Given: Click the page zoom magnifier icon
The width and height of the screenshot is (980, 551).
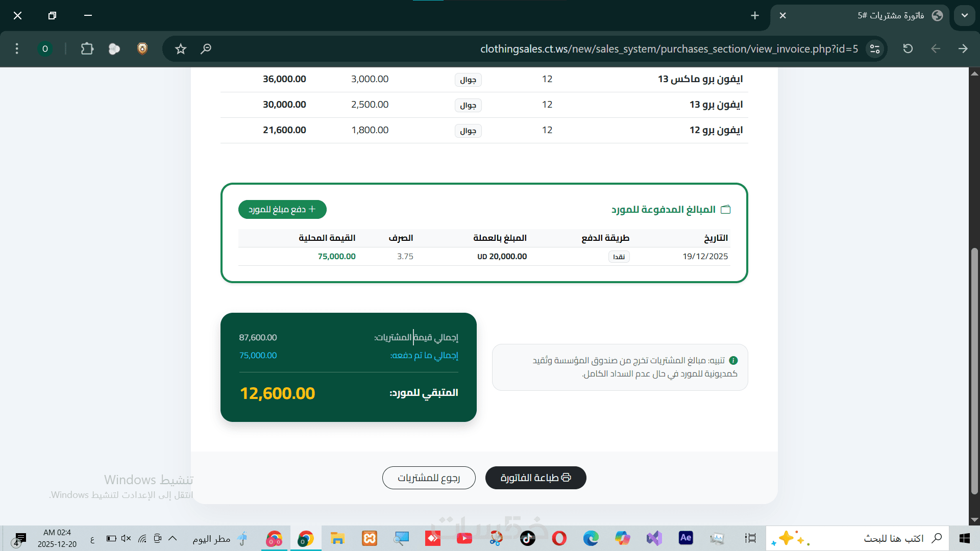Looking at the screenshot, I should tap(206, 49).
